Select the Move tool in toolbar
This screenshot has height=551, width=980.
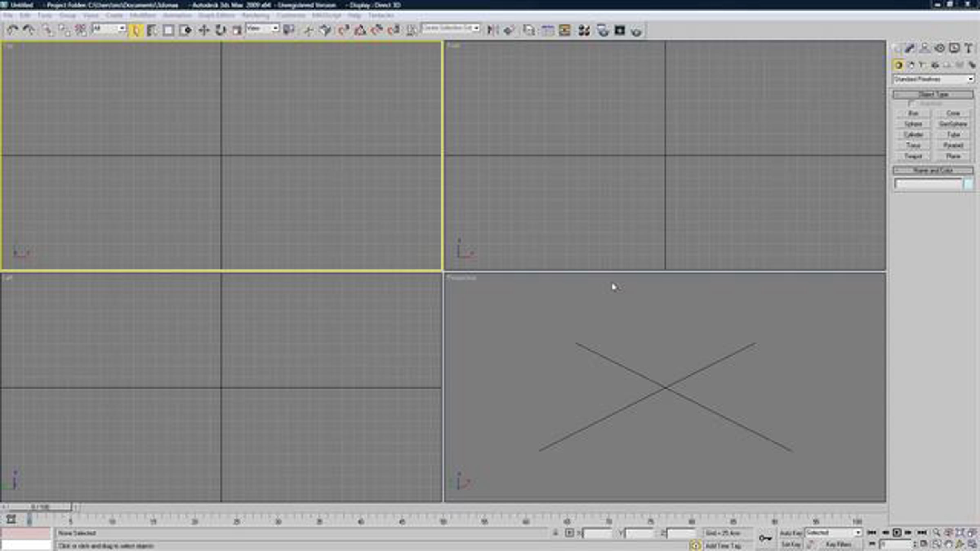204,30
